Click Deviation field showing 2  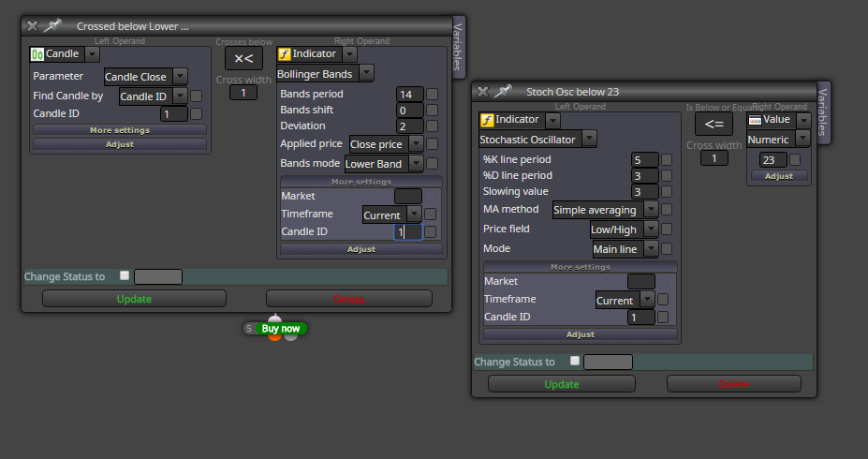coord(409,126)
